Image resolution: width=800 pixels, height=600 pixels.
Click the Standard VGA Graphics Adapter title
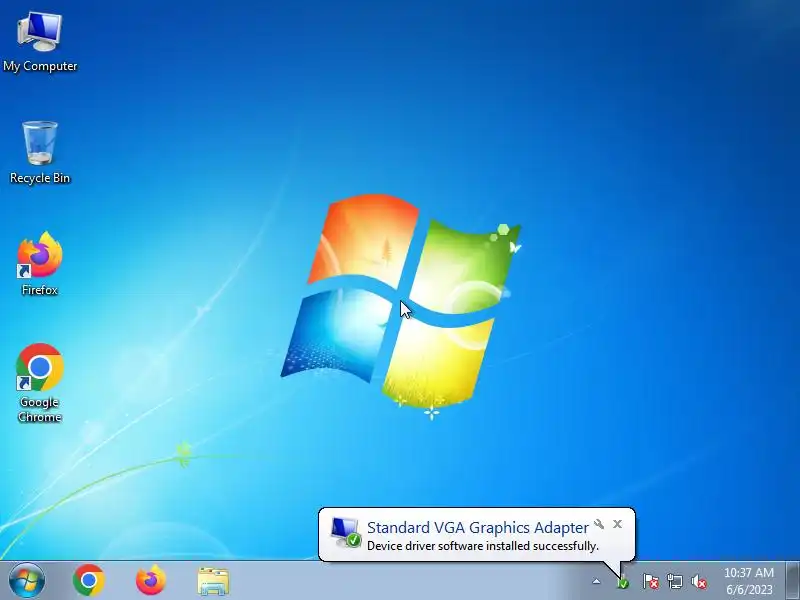[478, 528]
